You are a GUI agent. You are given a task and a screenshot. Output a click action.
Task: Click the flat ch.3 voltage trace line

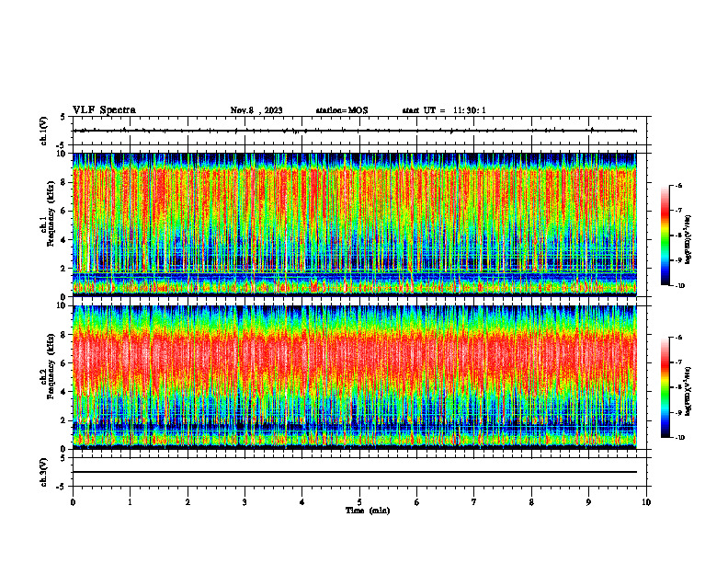point(354,472)
